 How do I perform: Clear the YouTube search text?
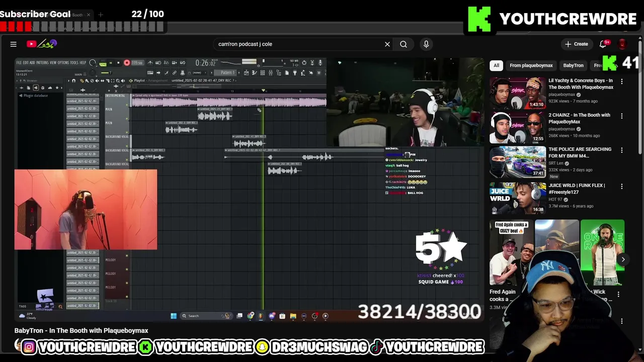point(387,44)
